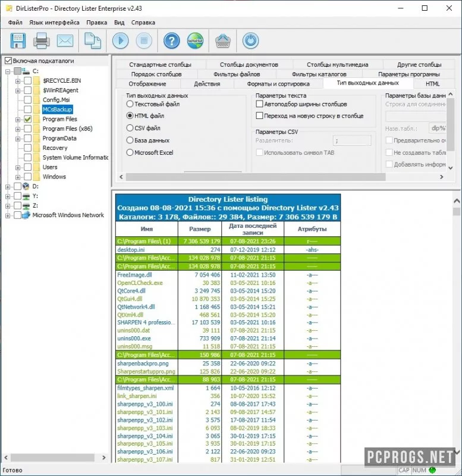This screenshot has height=476, width=462.
Task: Expand the Program Files tree node
Action: coord(18,120)
